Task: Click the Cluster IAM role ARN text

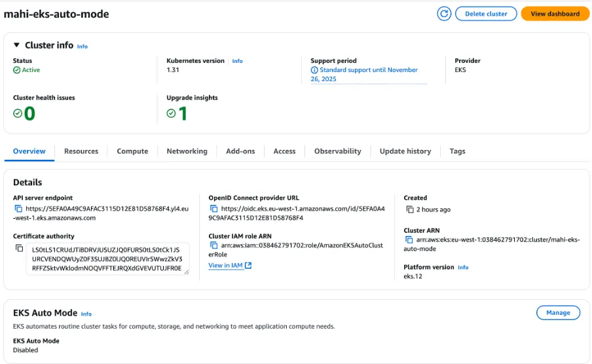Action: [295, 250]
